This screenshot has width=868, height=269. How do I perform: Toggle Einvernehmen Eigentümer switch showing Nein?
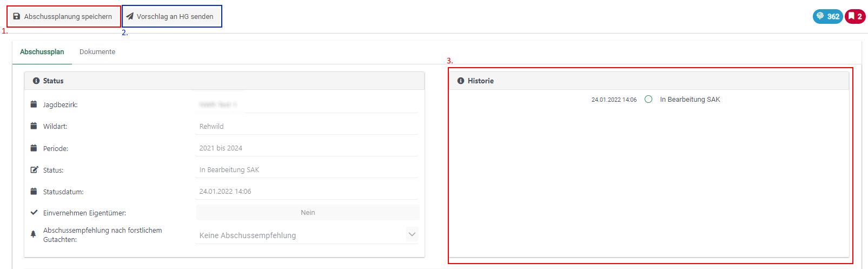coord(307,213)
